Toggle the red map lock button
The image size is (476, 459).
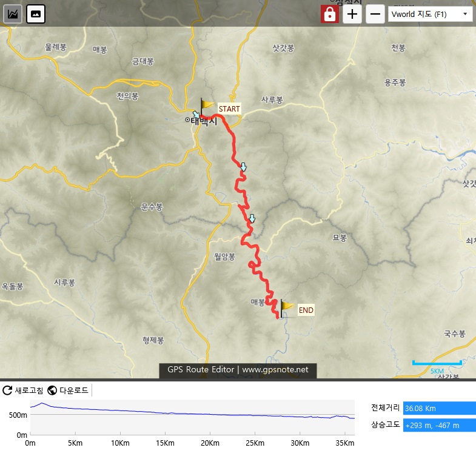[330, 14]
